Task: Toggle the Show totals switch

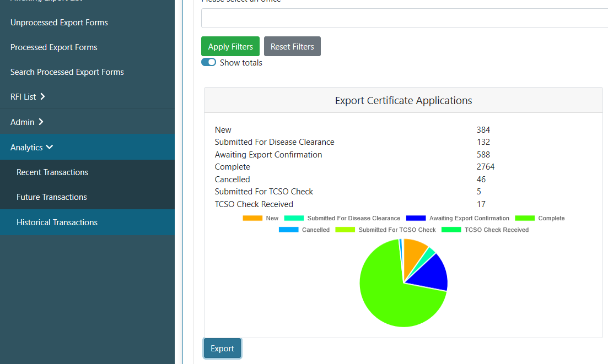Action: (208, 62)
